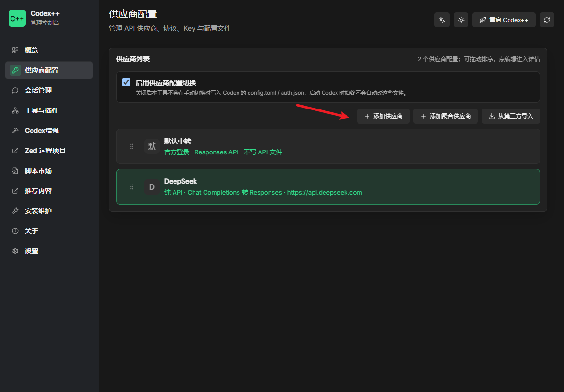
Task: Click the drag handle of 默认中转 row
Action: (132, 146)
